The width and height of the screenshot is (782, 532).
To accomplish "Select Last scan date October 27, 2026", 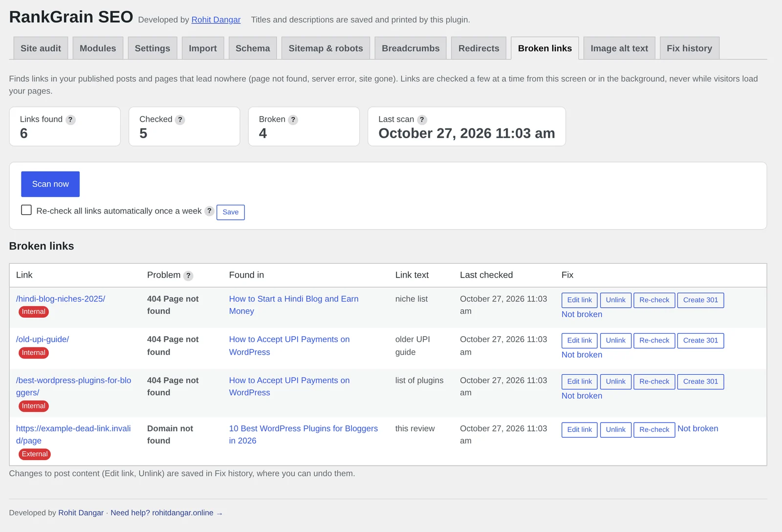I will (467, 133).
